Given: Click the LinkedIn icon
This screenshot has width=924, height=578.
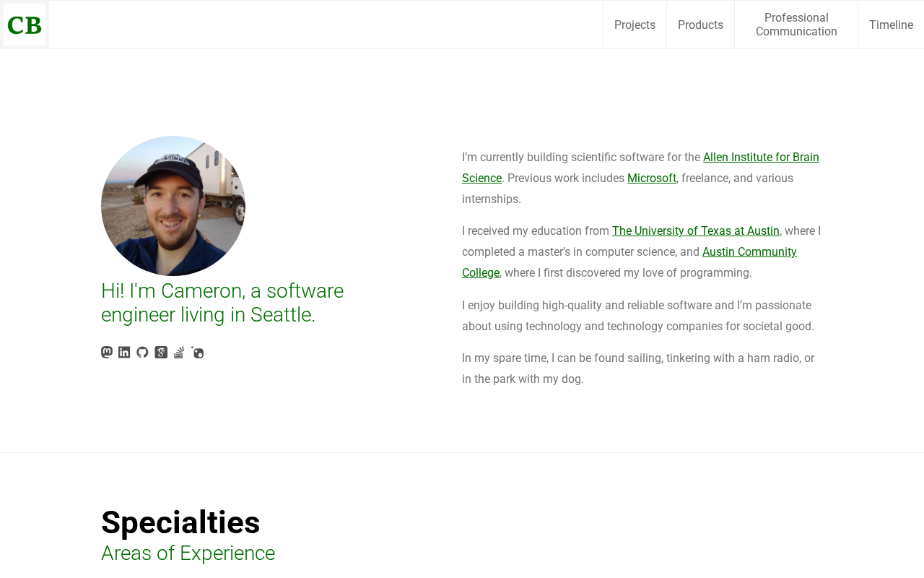Looking at the screenshot, I should point(124,353).
